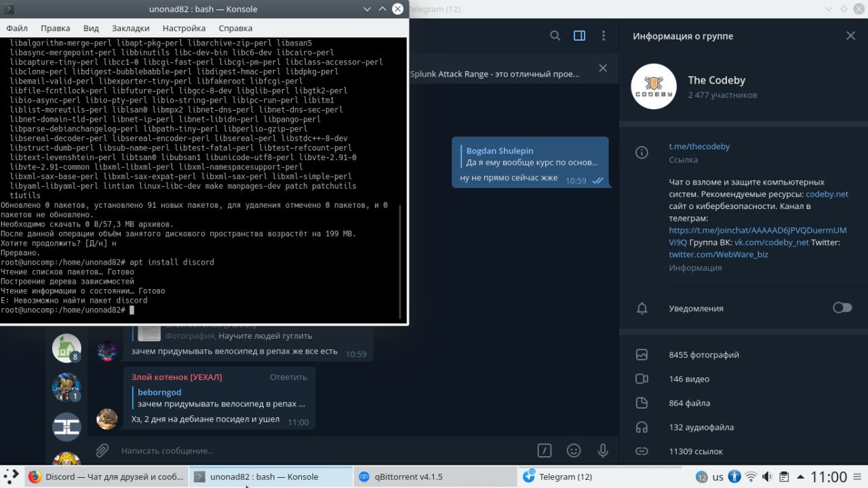Image resolution: width=868 pixels, height=488 pixels.
Task: Dismiss the pinned Splunk Attack Range message
Action: [x=602, y=68]
